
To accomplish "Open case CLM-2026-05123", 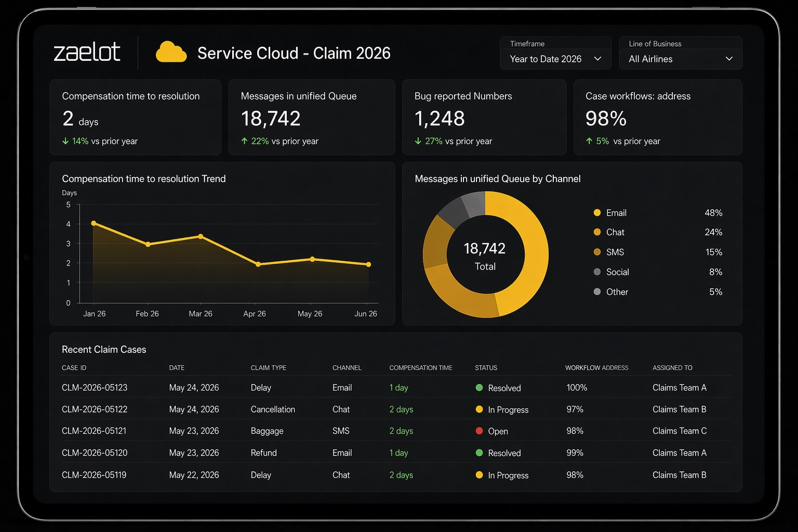I will pos(95,388).
